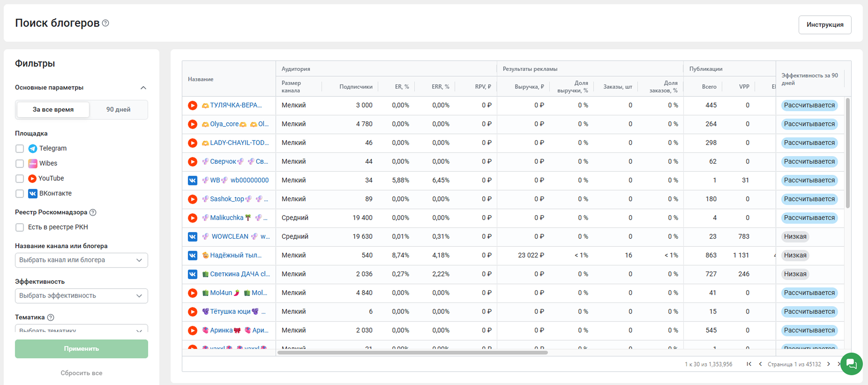Select the За все время tab
This screenshot has height=385, width=868.
click(x=53, y=109)
